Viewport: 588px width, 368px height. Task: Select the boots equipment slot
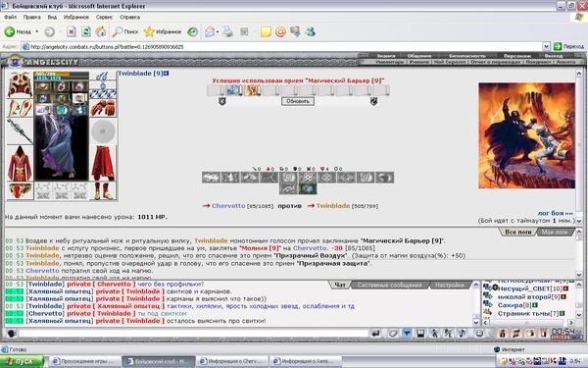(x=103, y=190)
